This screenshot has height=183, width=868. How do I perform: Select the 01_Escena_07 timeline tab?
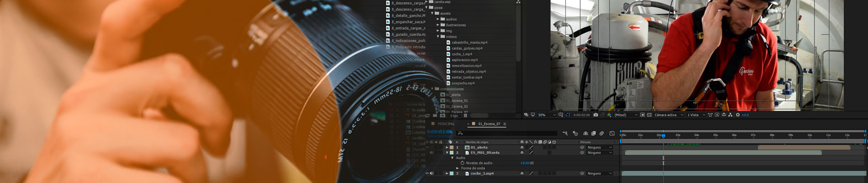click(488, 124)
